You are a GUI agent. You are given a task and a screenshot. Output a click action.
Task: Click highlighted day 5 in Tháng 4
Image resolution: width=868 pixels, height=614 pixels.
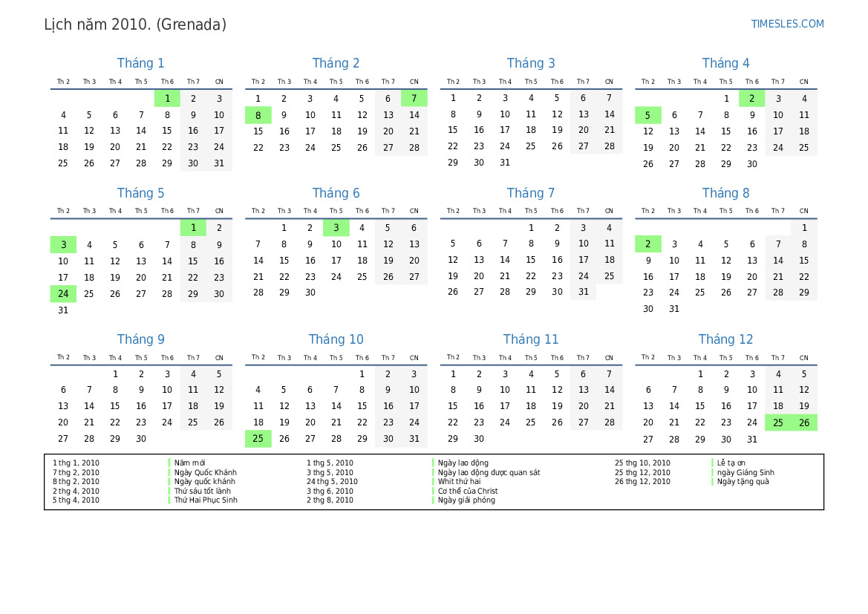coord(647,115)
